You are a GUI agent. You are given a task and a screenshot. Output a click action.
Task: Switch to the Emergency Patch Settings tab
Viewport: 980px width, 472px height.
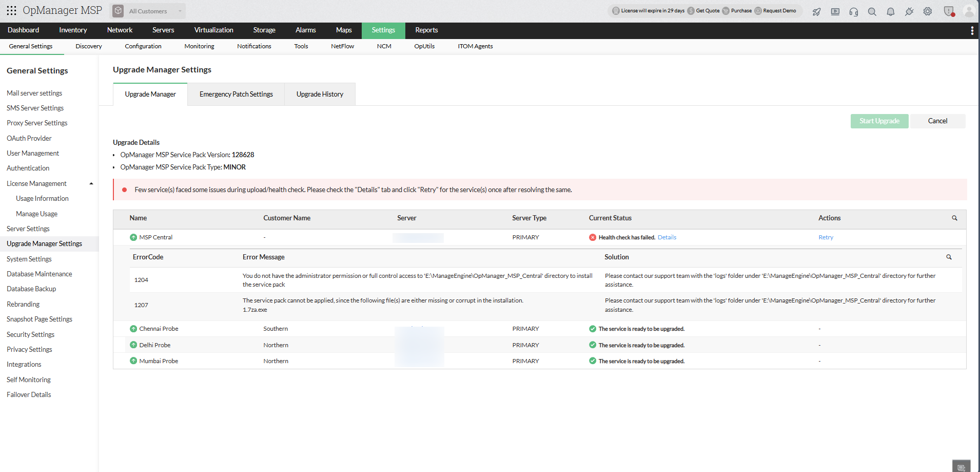(x=236, y=95)
